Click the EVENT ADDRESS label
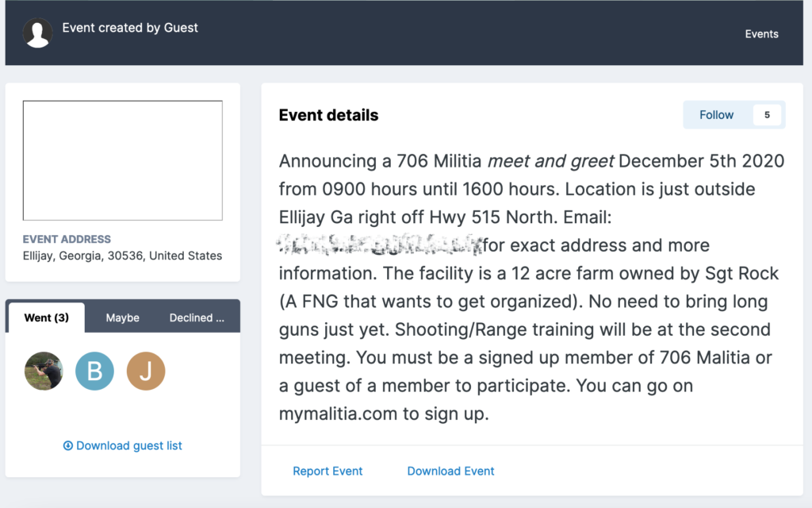812x508 pixels. [67, 240]
